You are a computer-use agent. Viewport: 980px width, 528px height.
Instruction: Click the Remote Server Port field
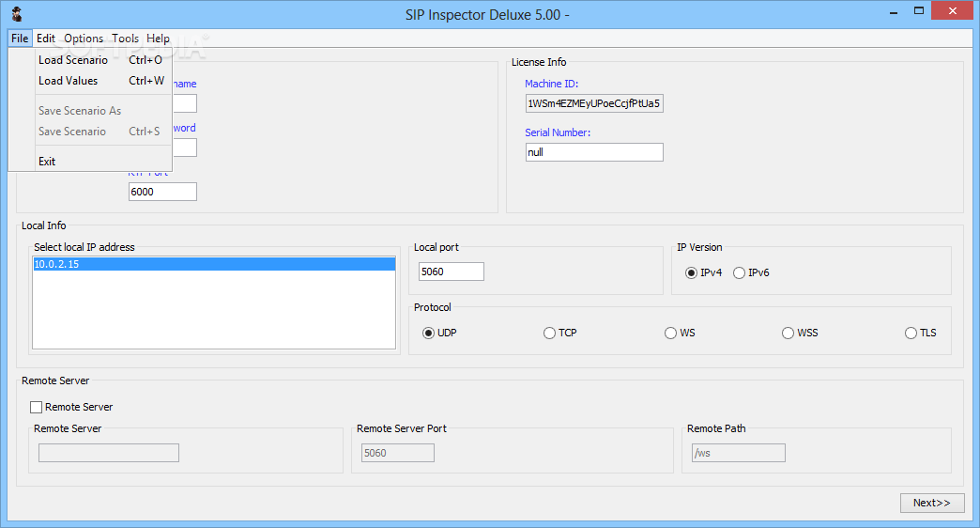(397, 453)
